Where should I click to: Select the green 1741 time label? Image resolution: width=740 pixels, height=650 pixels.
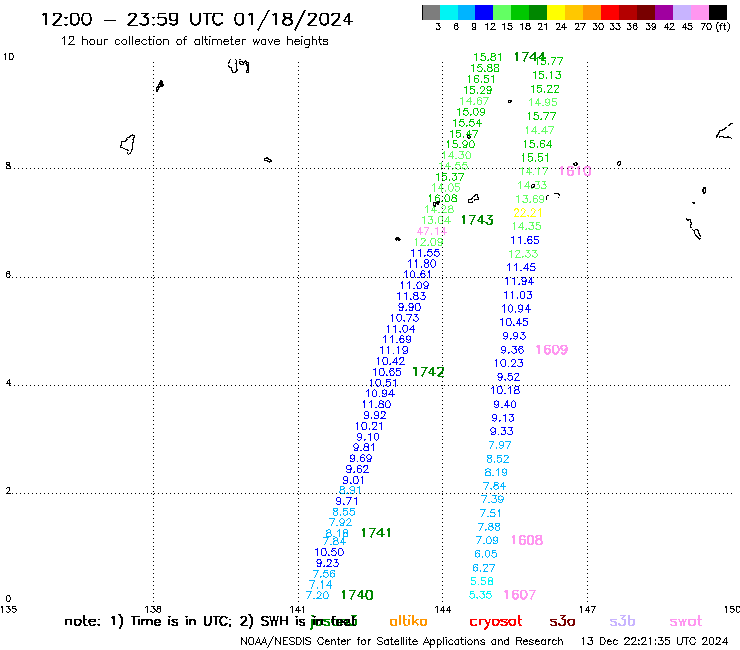pos(376,533)
